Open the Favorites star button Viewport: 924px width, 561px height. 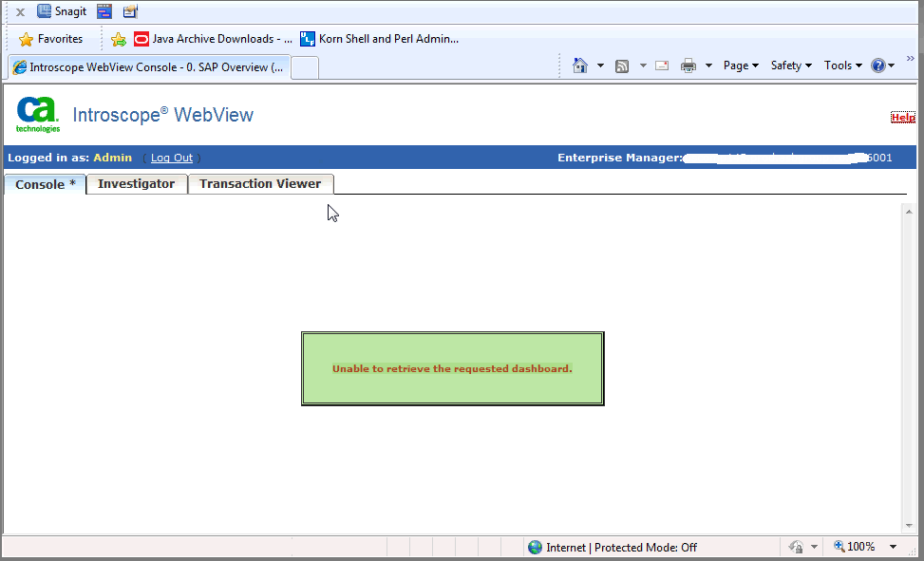[50, 39]
